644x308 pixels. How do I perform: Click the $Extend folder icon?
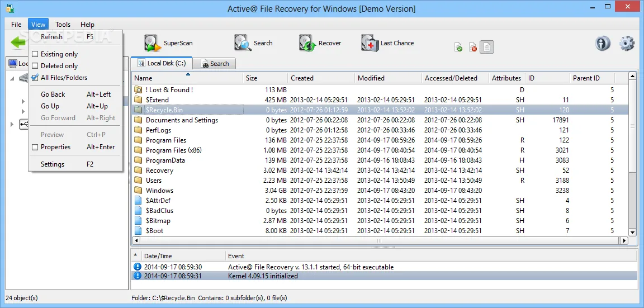tap(139, 100)
